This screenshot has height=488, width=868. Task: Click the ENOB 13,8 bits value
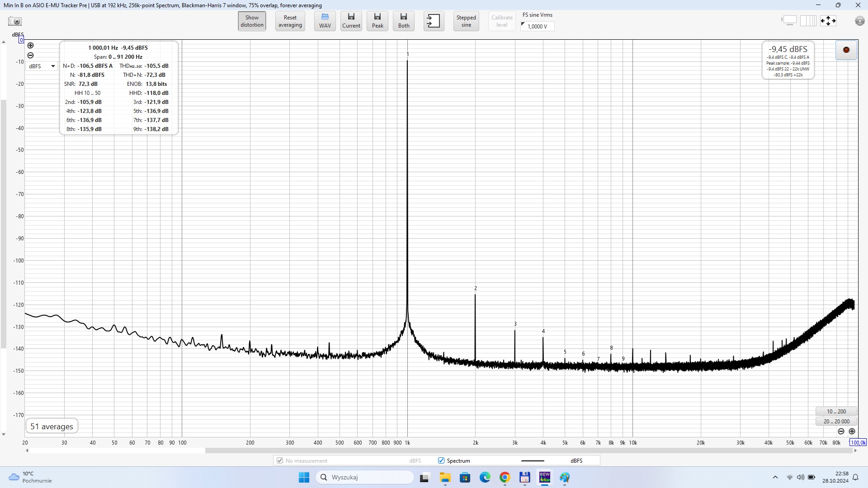click(x=156, y=84)
